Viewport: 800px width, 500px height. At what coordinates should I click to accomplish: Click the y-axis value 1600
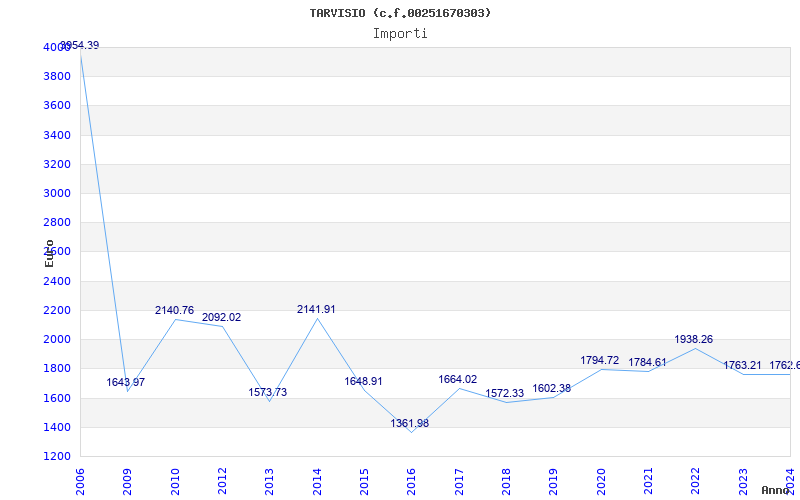click(x=57, y=398)
